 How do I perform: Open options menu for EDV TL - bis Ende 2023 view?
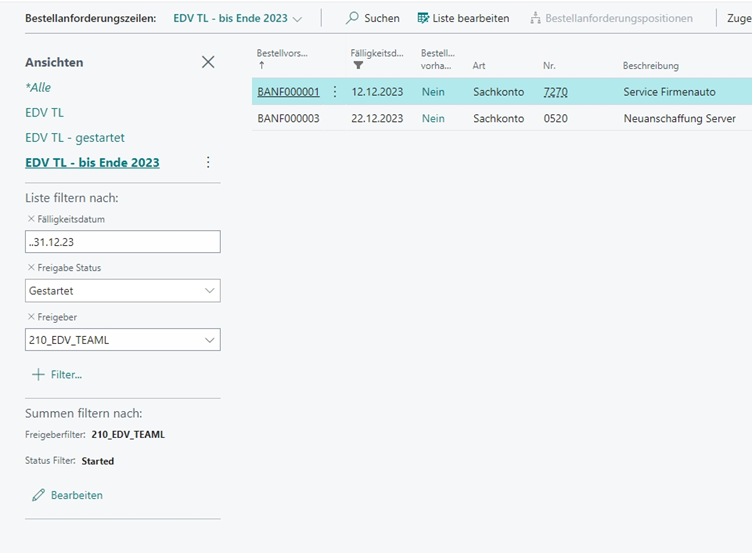coord(208,163)
